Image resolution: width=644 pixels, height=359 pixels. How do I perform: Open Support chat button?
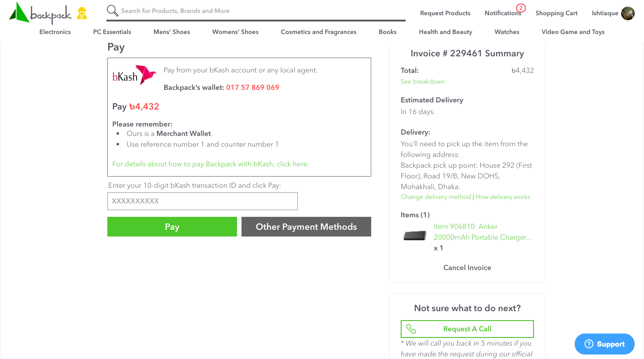coord(605,344)
